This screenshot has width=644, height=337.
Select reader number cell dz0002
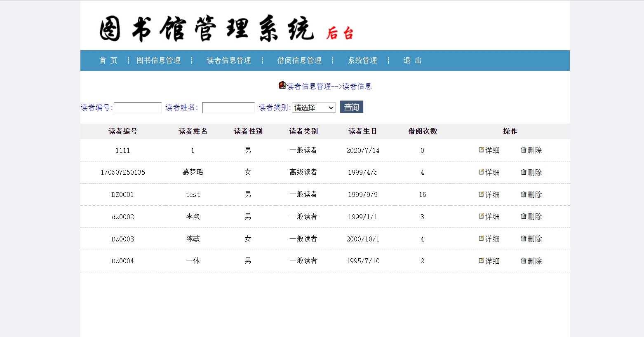coord(123,217)
